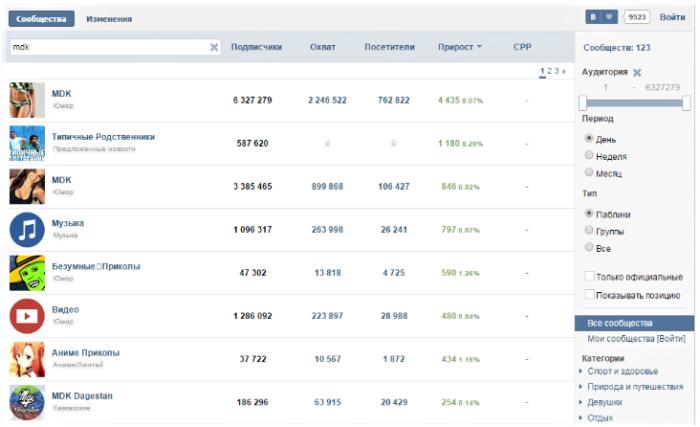Open the Типичные Родственники community link

103,137
